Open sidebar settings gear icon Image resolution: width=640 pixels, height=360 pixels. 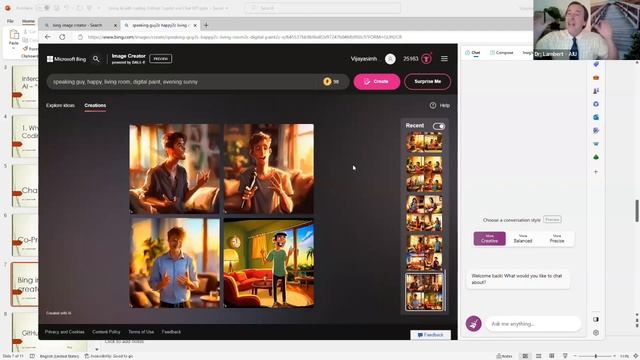click(x=596, y=333)
